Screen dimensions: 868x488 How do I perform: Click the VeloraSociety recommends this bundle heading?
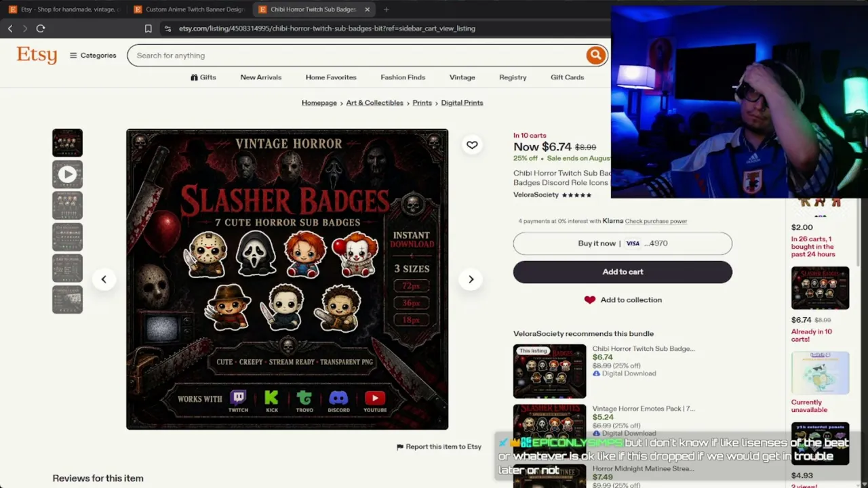click(583, 333)
